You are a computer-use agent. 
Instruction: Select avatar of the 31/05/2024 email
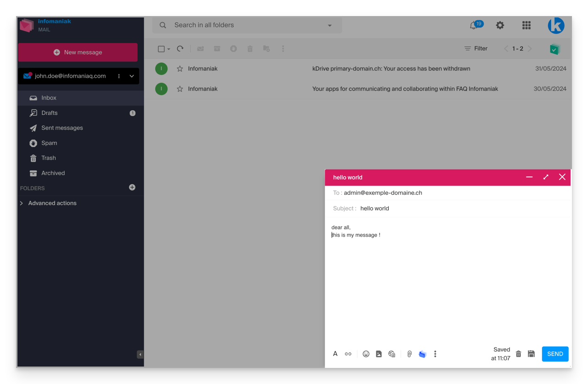click(161, 69)
